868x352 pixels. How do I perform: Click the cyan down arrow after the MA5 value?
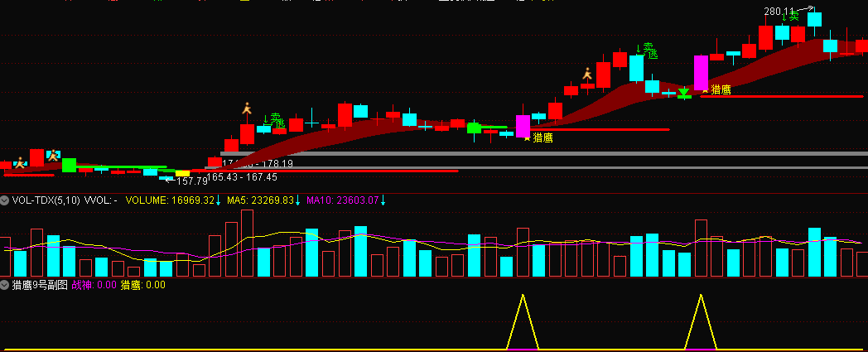tap(298, 200)
